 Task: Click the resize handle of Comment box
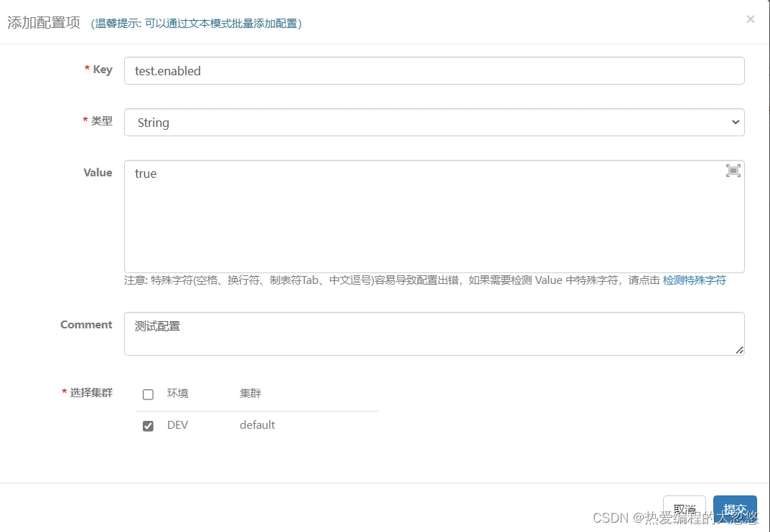[739, 351]
